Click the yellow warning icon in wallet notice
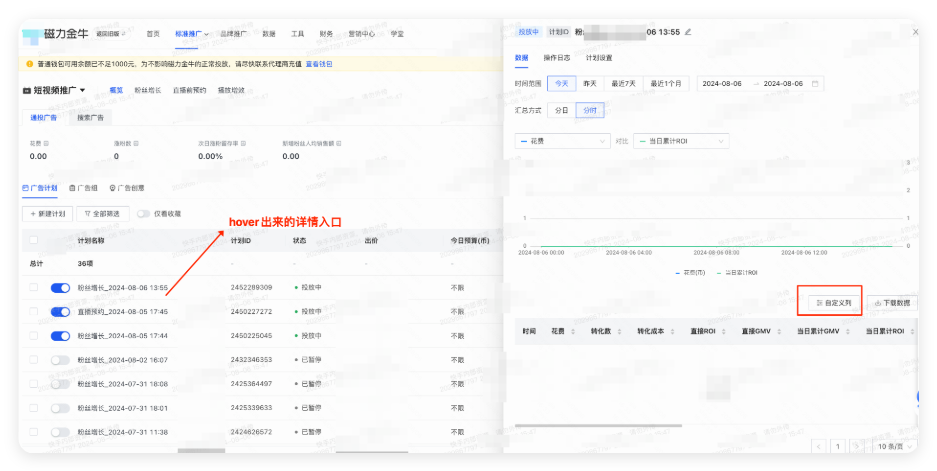The image size is (937, 471). 30,64
